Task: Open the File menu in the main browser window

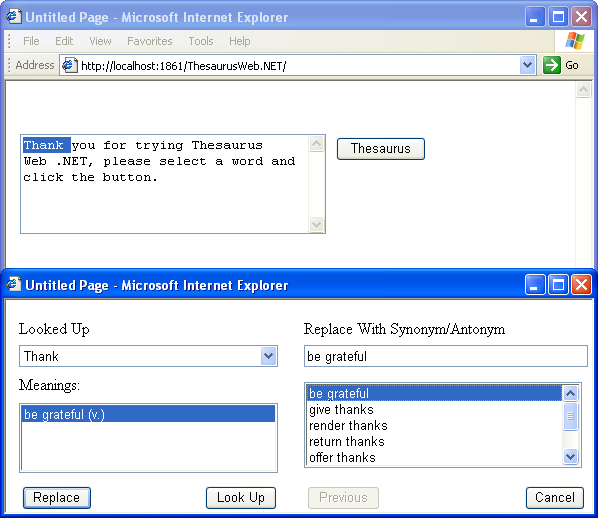Action: (31, 41)
